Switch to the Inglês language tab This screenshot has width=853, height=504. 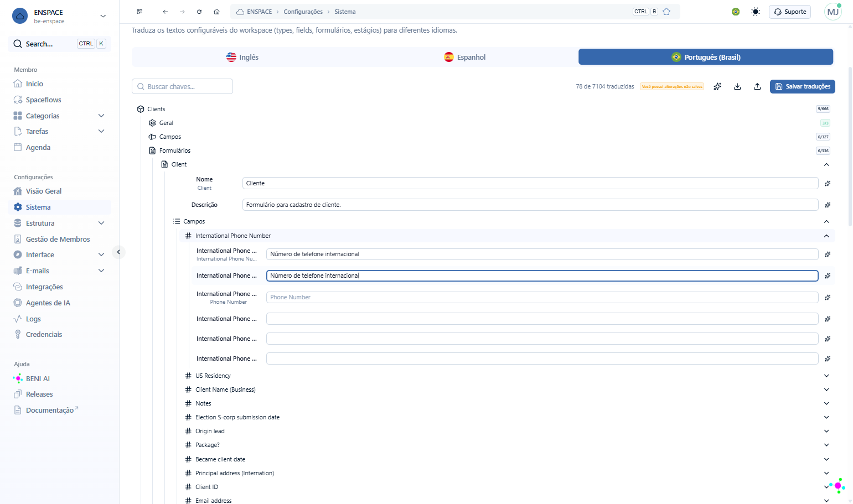click(x=242, y=57)
